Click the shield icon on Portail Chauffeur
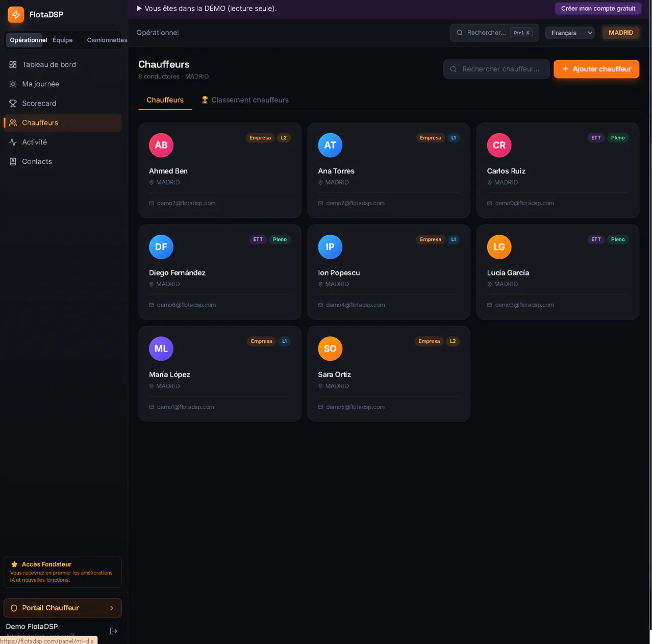Image resolution: width=652 pixels, height=644 pixels. [x=14, y=608]
